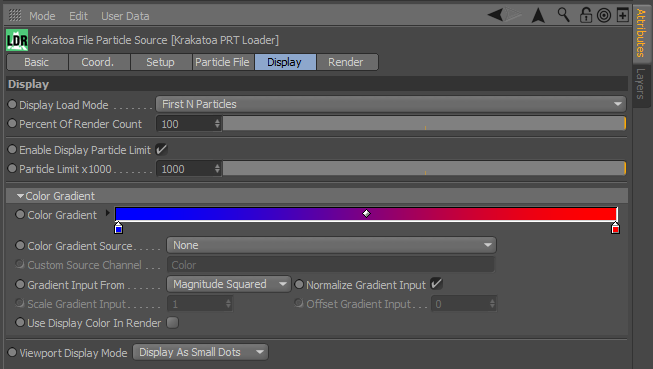Click the gradient midpoint diamond handle
Image resolution: width=653 pixels, height=369 pixels.
[366, 214]
